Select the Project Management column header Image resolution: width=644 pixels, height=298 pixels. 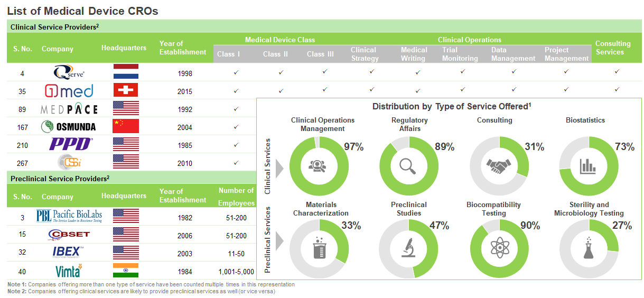click(566, 54)
